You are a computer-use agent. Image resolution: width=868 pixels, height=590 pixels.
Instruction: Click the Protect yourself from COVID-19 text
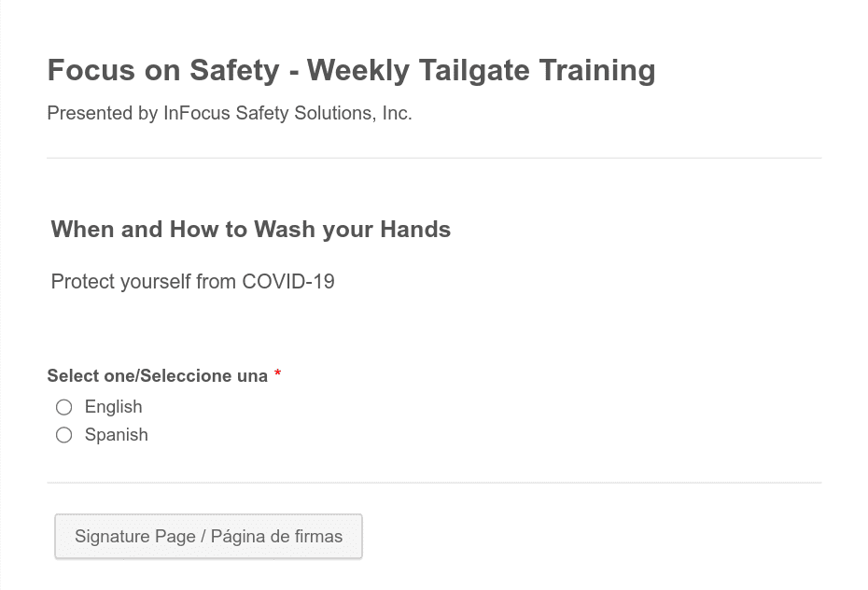[x=192, y=281]
